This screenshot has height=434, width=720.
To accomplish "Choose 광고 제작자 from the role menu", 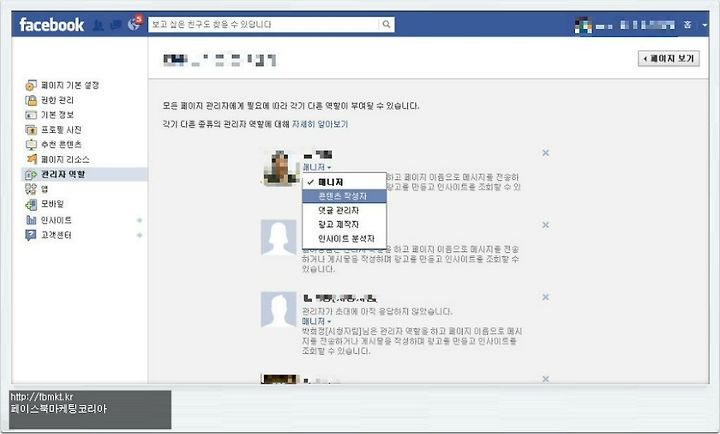I will tap(344, 225).
